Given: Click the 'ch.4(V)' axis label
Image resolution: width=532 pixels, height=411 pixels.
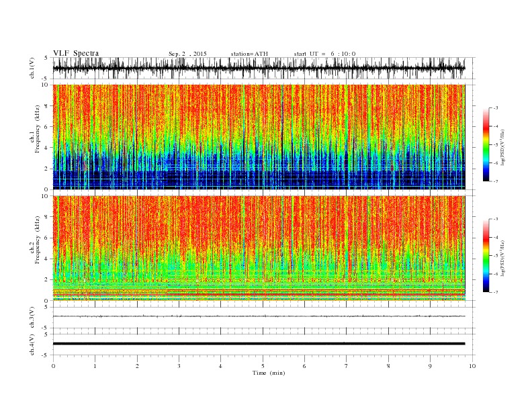Looking at the screenshot, I should click(32, 345).
